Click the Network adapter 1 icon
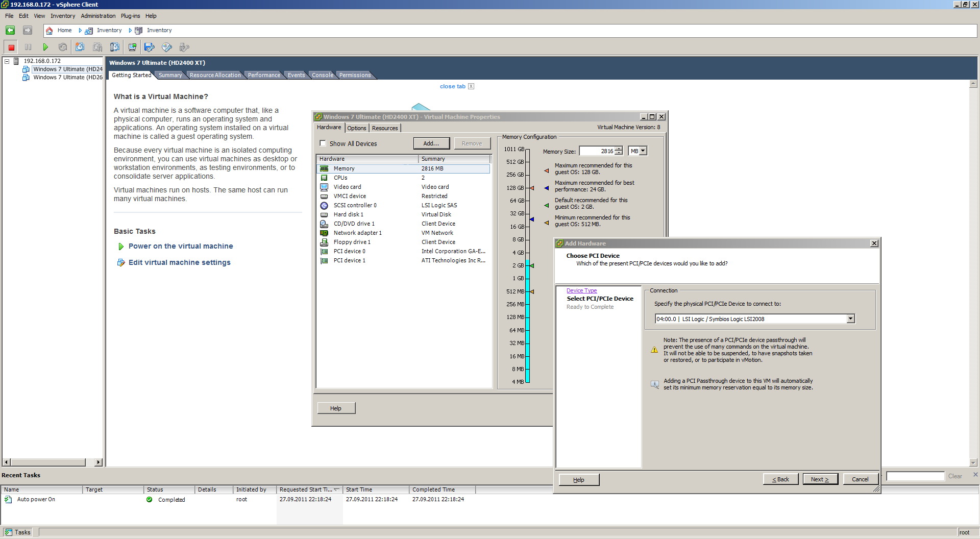This screenshot has width=980, height=539. click(x=324, y=233)
